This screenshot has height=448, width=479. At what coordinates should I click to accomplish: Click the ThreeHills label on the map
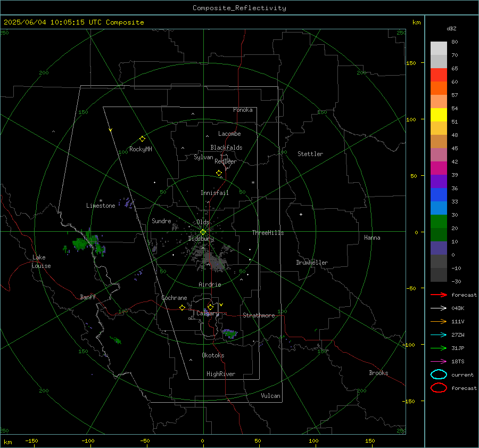(x=268, y=233)
